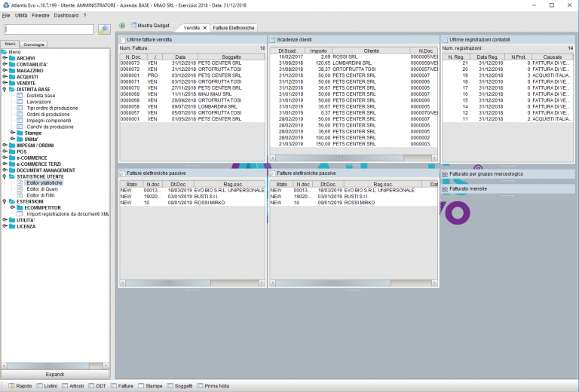Open Tipi ordini di produzione item

(52, 108)
